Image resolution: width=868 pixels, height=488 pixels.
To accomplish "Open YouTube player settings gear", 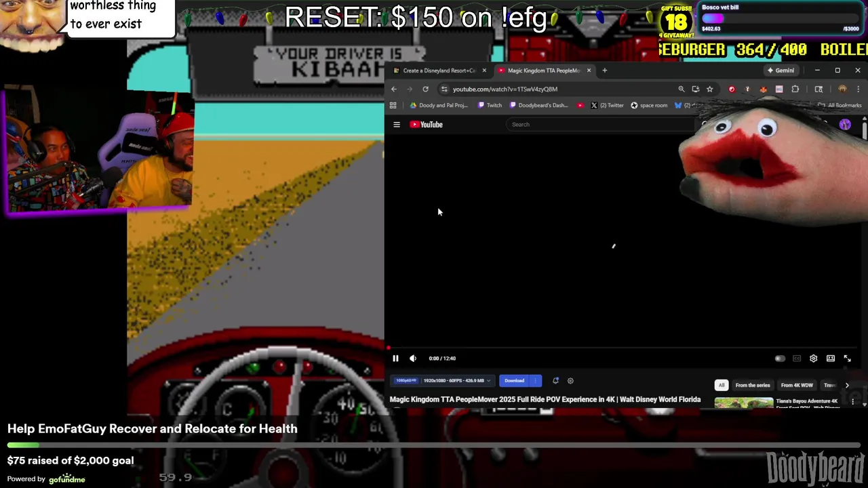I will pos(814,359).
